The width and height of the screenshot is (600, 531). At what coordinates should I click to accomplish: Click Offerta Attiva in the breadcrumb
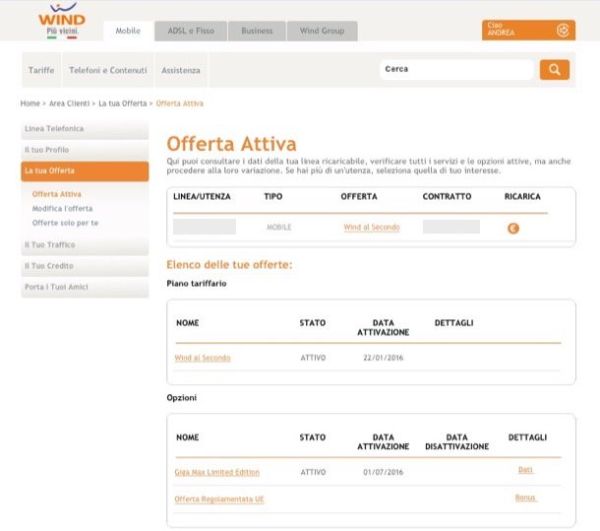tap(180, 103)
